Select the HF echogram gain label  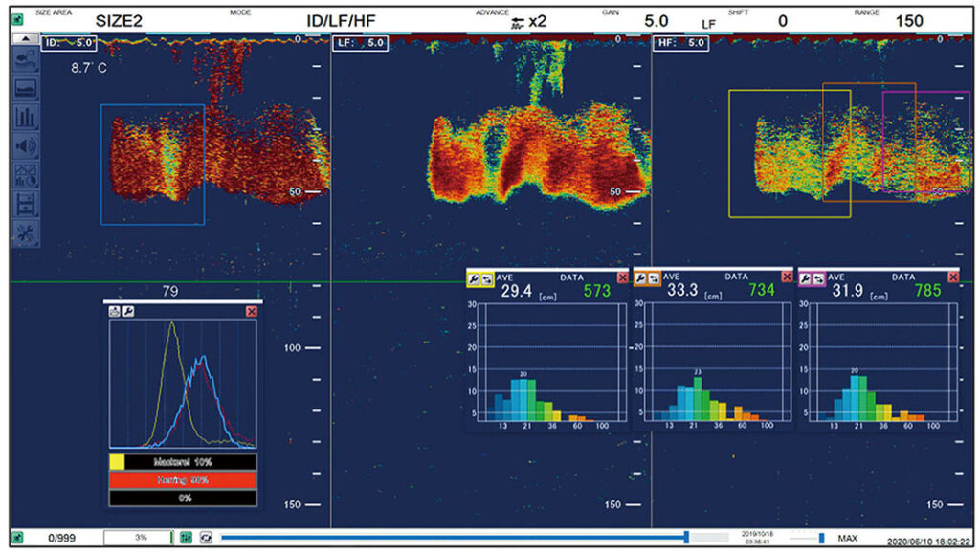click(680, 43)
